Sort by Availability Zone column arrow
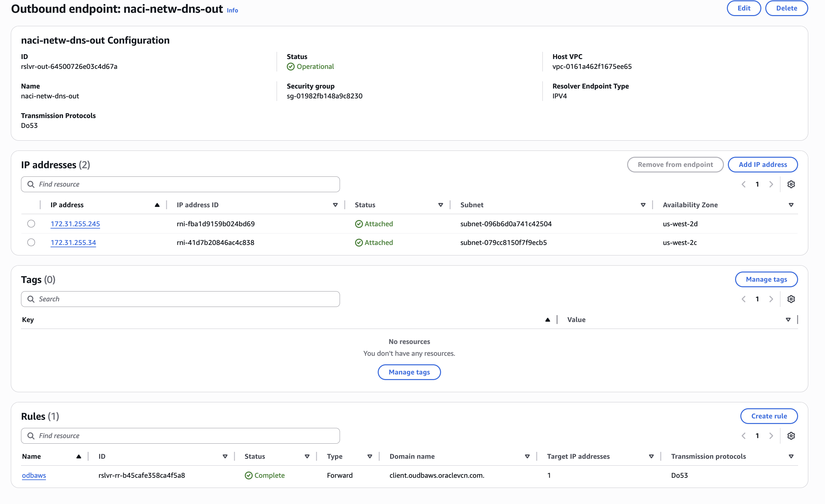Viewport: 825px width, 504px height. coord(791,205)
